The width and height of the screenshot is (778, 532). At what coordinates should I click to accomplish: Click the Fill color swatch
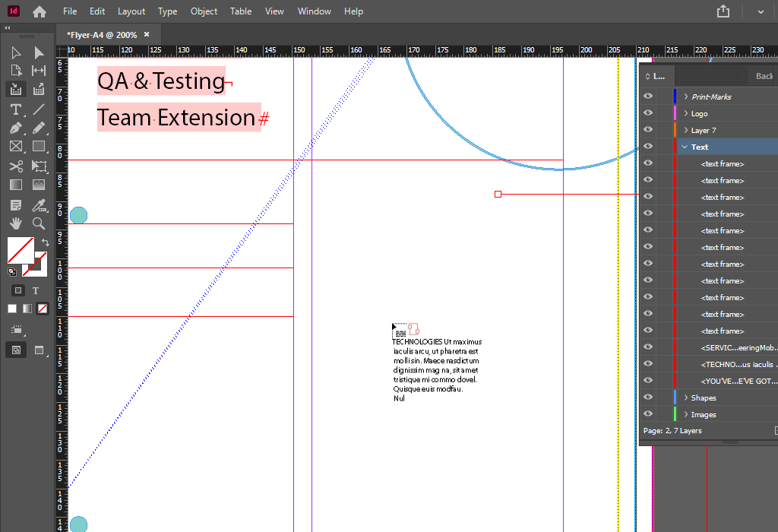pos(19,249)
